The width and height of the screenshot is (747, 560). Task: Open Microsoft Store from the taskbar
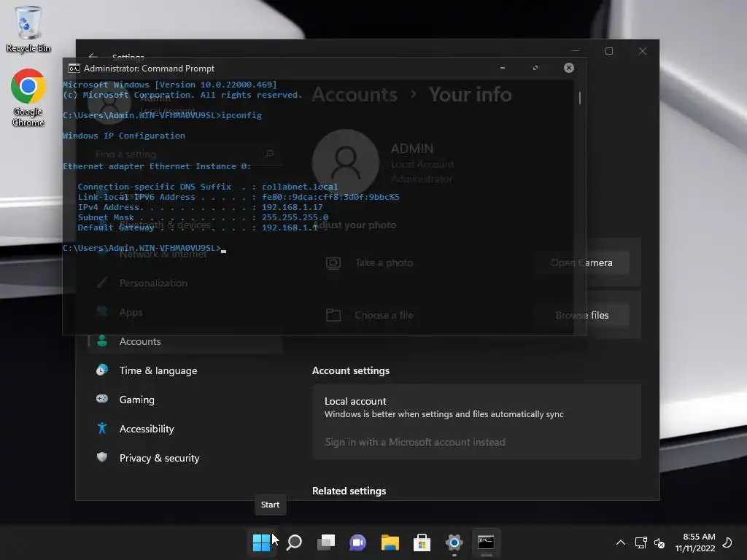(x=422, y=542)
